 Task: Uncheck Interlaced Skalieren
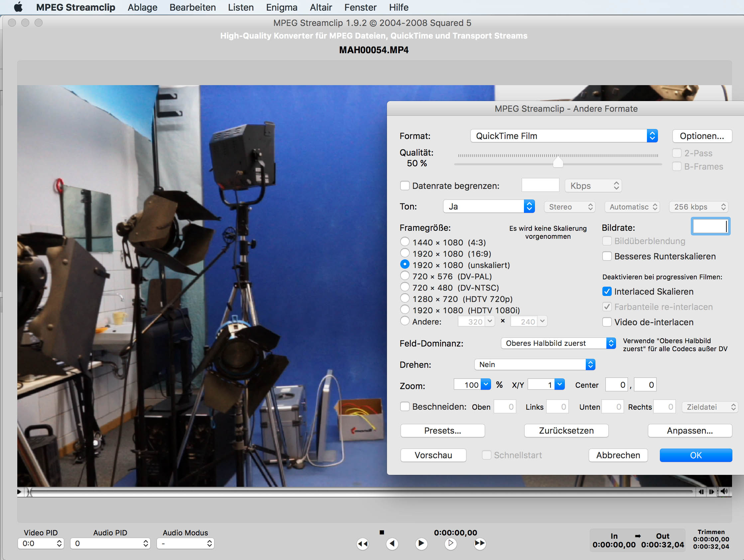607,291
